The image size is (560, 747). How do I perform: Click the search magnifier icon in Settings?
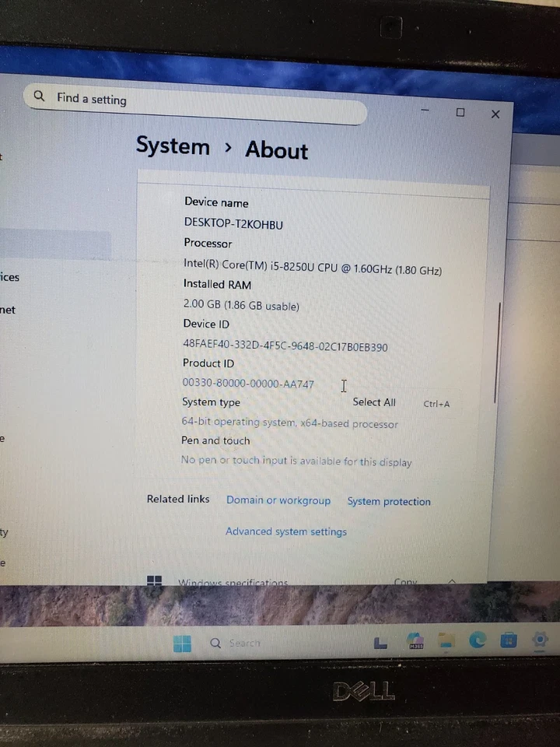pyautogui.click(x=39, y=96)
